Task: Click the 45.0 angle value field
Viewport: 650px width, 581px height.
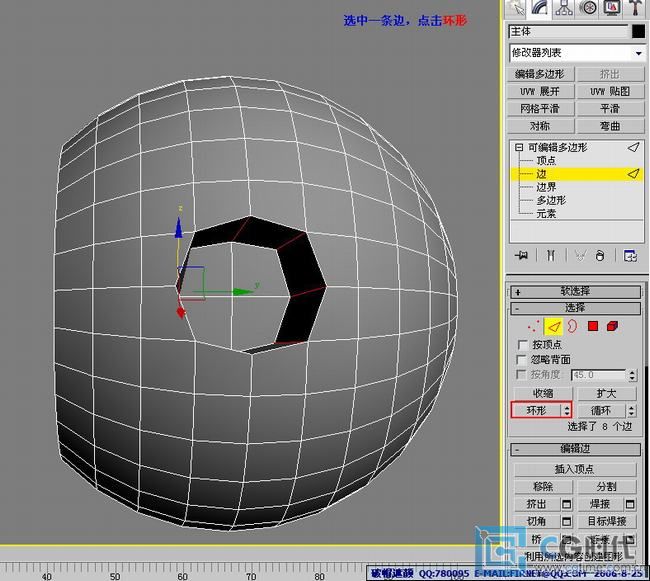Action: [x=599, y=375]
